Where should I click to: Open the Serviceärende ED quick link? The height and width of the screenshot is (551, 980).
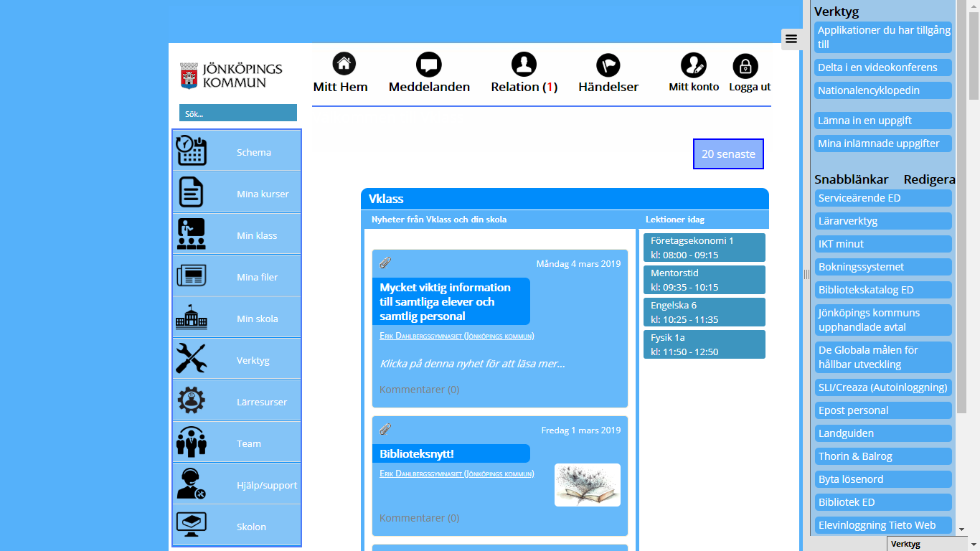(883, 198)
